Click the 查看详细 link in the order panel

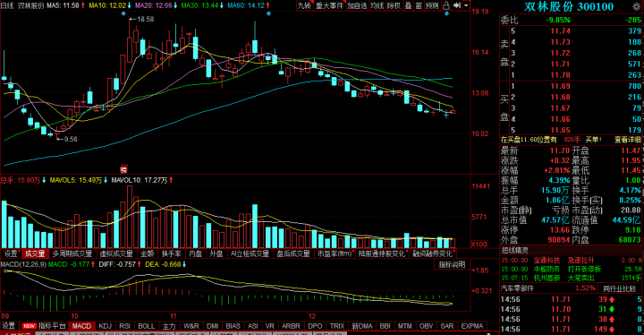(628, 140)
